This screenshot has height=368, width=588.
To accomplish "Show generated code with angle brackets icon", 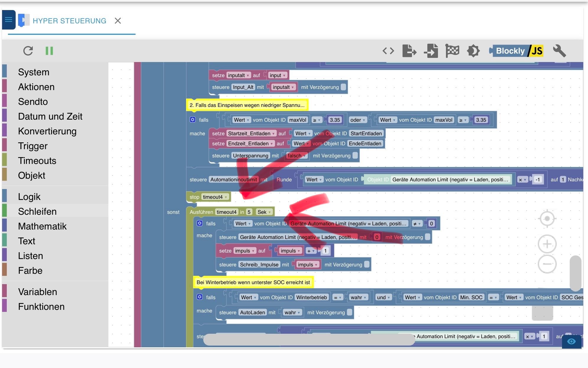I will [388, 51].
